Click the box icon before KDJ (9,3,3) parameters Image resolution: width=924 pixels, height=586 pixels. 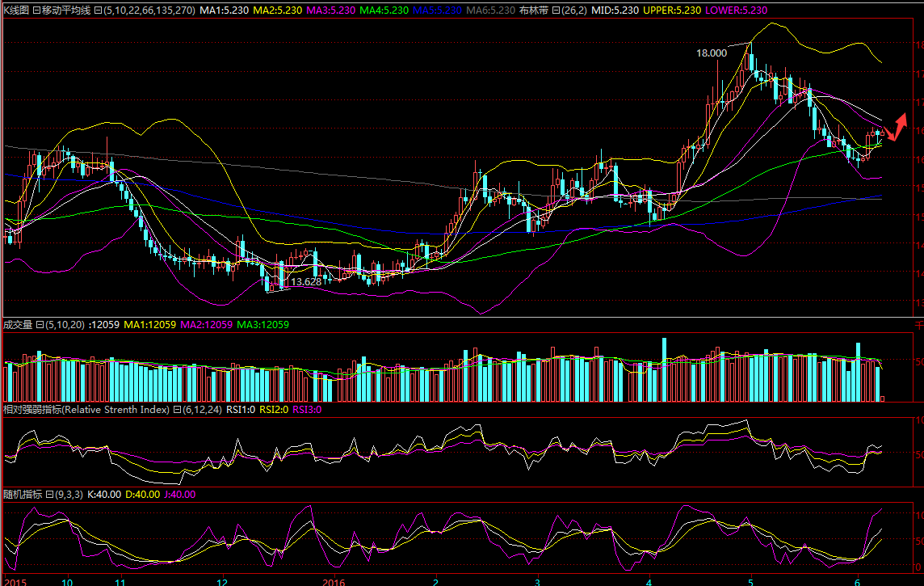coord(50,495)
